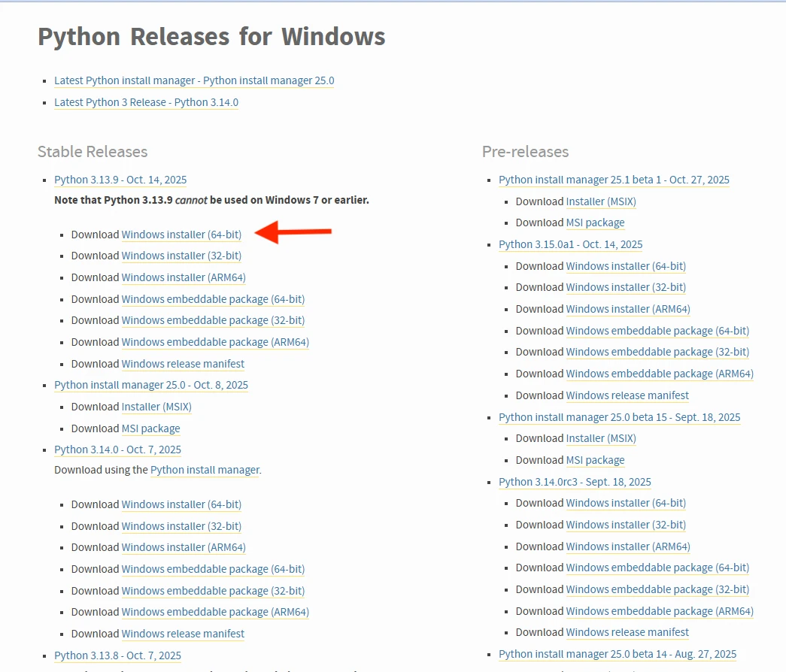Viewport: 786px width, 672px height.
Task: Download Python 3.13.9 Windows installer (ARM64)
Action: pos(184,277)
